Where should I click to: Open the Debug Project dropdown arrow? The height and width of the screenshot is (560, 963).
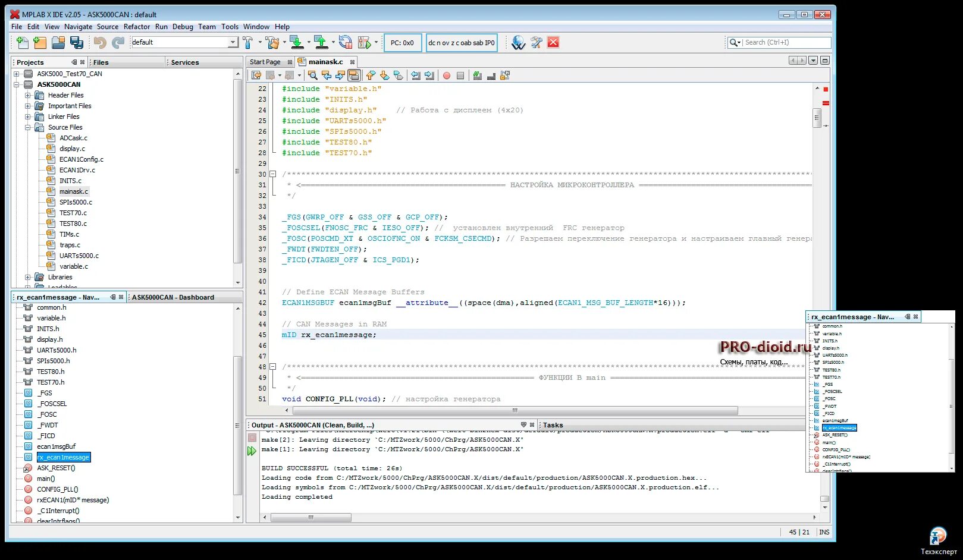376,42
